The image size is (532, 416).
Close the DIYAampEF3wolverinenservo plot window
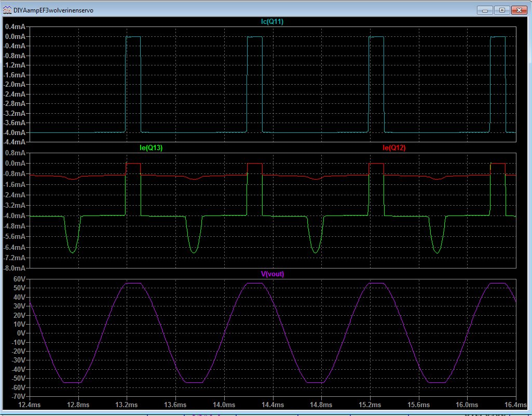[519, 10]
